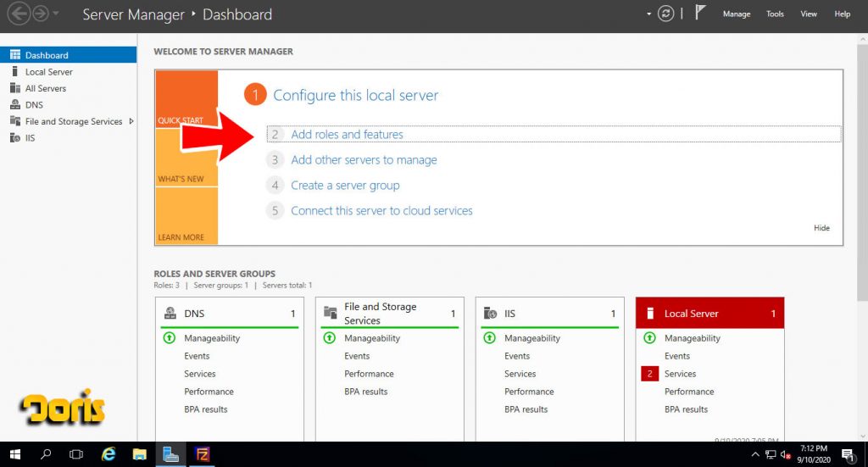Image resolution: width=868 pixels, height=467 pixels.
Task: Open FileZilla from the taskbar
Action: coord(202,454)
